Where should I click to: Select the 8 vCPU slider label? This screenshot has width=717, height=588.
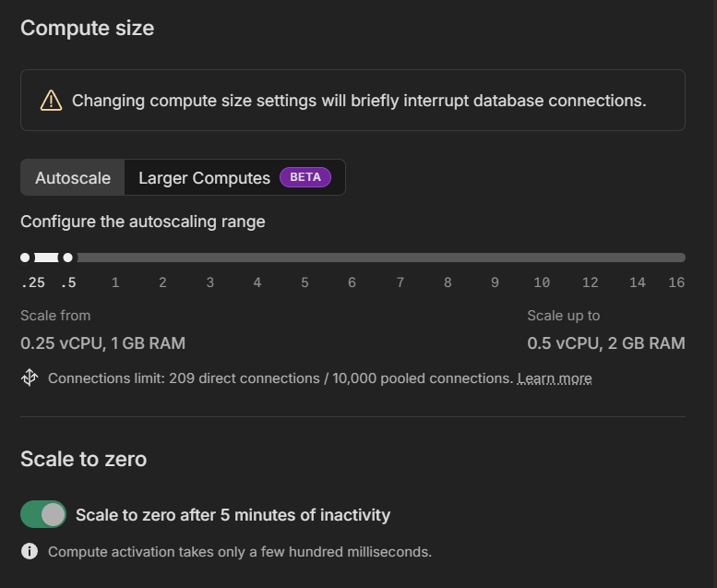448,282
